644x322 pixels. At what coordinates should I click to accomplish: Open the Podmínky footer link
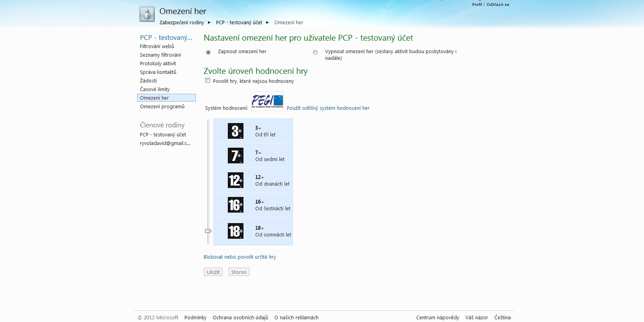(195, 317)
